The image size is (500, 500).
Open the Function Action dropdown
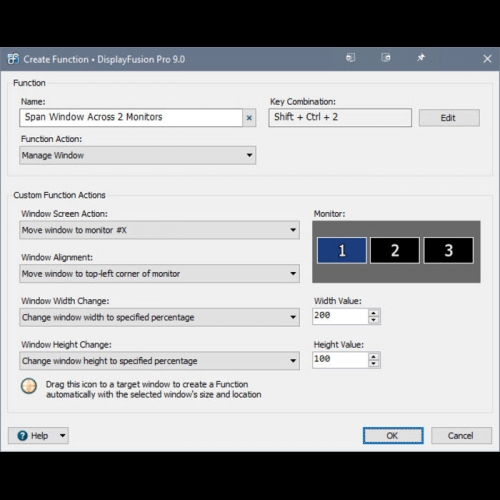point(138,155)
